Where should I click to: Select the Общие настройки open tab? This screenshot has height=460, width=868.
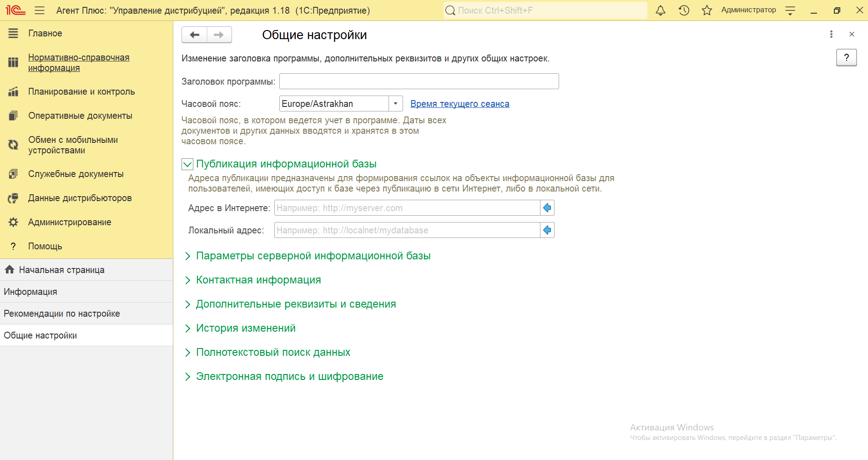pos(86,335)
